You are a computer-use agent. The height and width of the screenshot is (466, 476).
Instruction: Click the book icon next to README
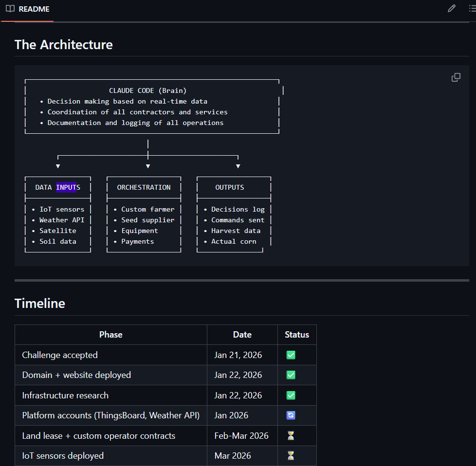pos(9,8)
